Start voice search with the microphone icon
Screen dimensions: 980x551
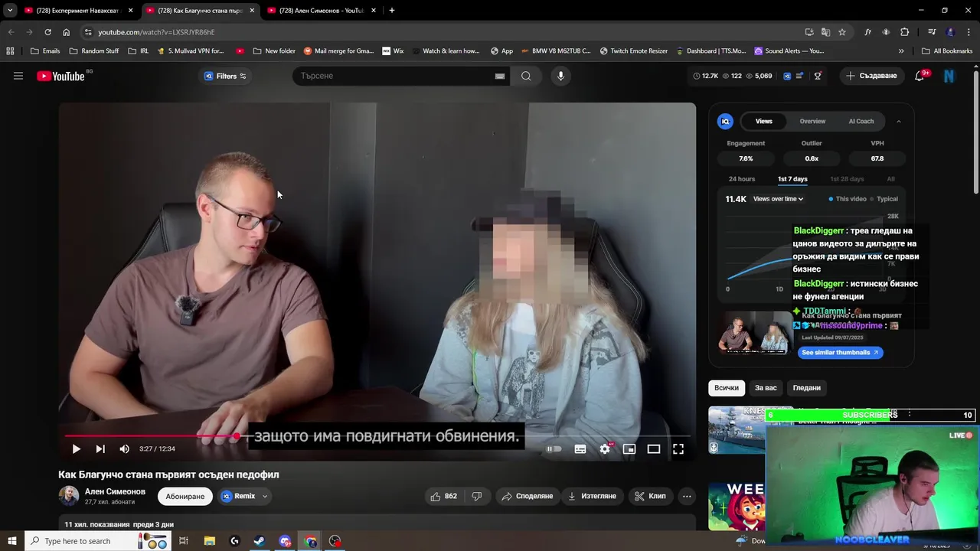point(560,76)
